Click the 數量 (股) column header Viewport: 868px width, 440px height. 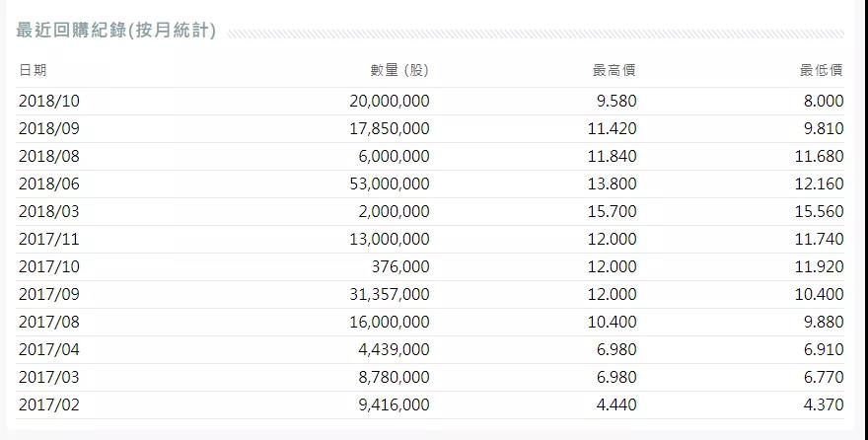(399, 71)
